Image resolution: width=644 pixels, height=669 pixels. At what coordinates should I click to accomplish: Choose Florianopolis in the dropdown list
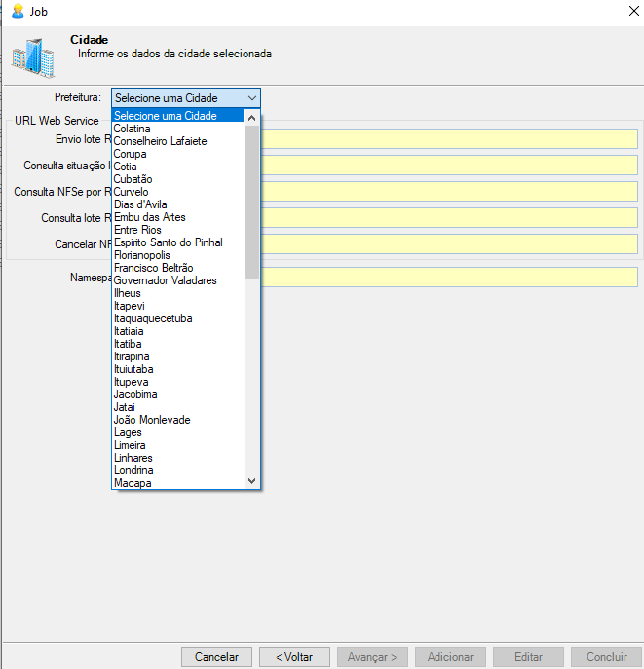click(141, 255)
